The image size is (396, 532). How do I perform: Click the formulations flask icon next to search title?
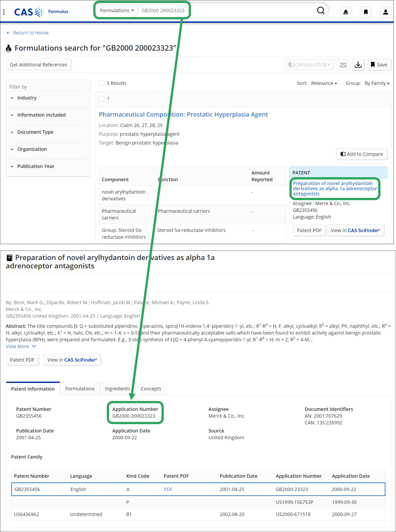(9, 48)
